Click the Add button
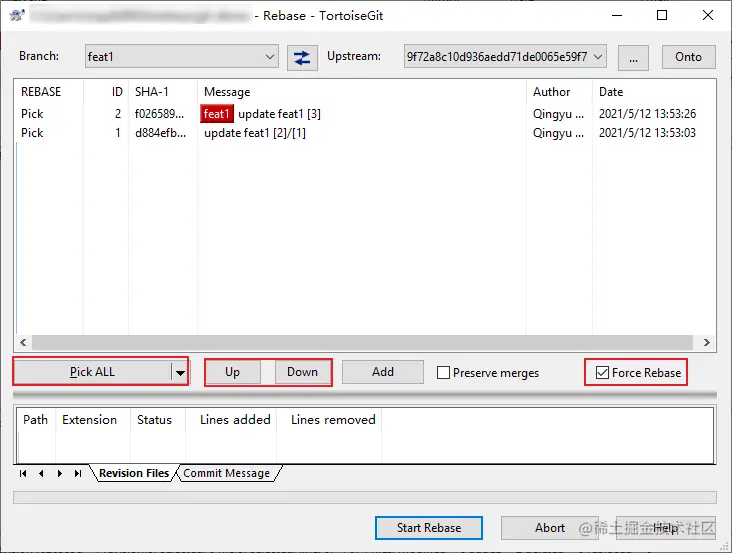The width and height of the screenshot is (732, 553). click(383, 372)
